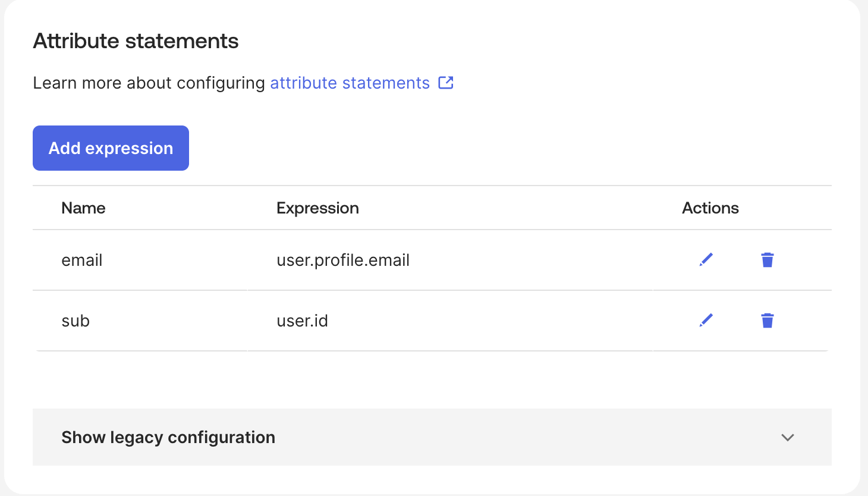Click the Attribute statements heading
This screenshot has height=496, width=868.
click(136, 40)
